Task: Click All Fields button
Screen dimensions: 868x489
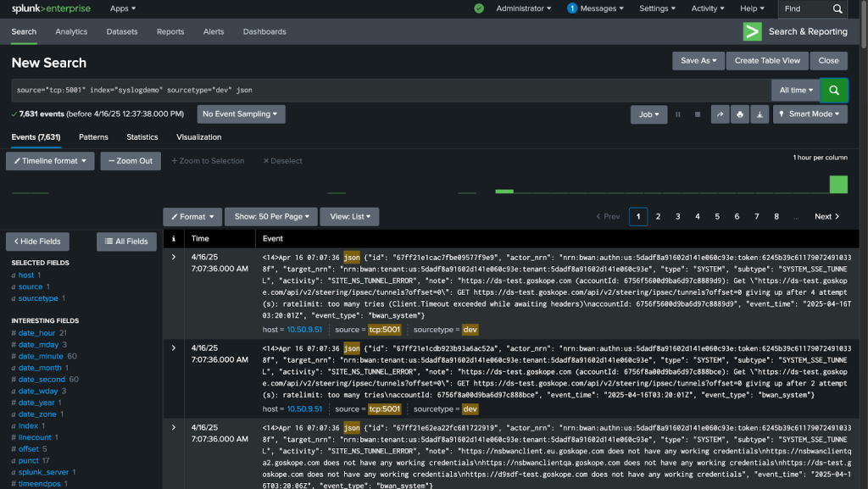Action: coord(127,242)
